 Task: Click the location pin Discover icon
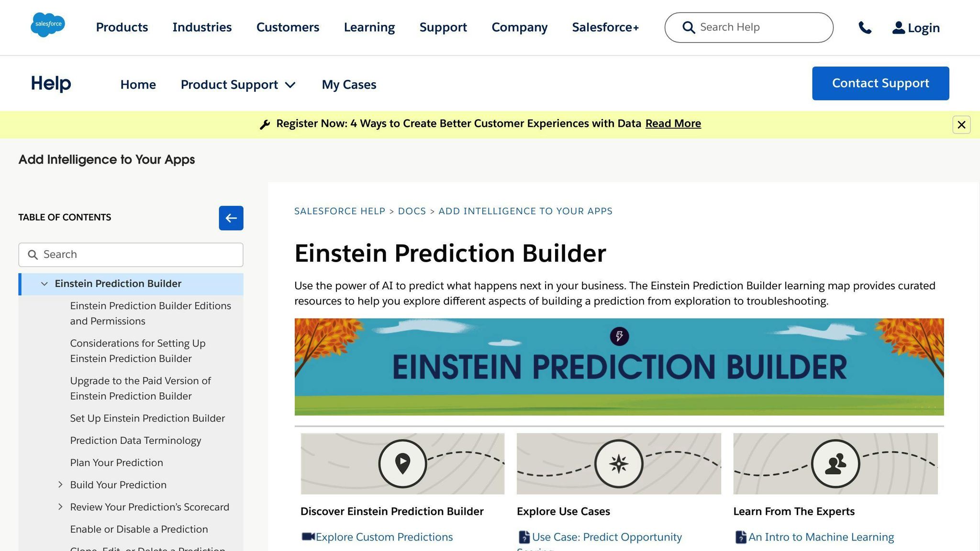click(x=402, y=463)
